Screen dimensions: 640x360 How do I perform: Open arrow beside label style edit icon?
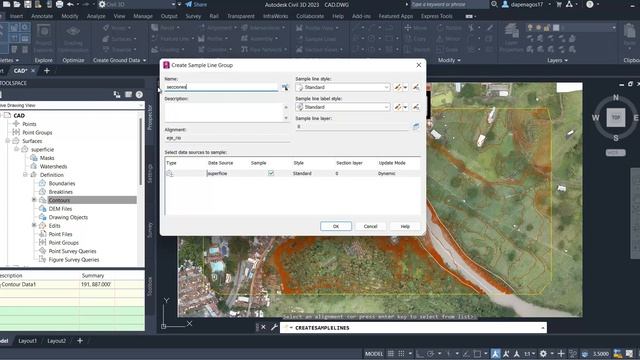405,107
